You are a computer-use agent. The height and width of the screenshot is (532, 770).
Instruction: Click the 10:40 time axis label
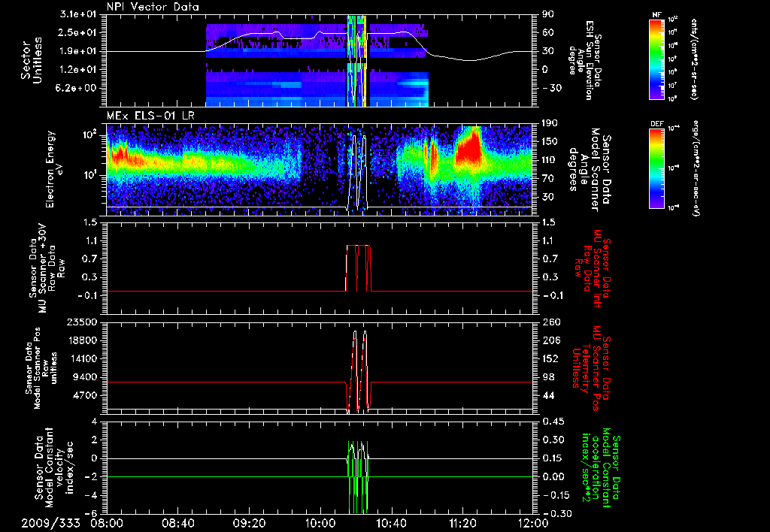coord(391,524)
